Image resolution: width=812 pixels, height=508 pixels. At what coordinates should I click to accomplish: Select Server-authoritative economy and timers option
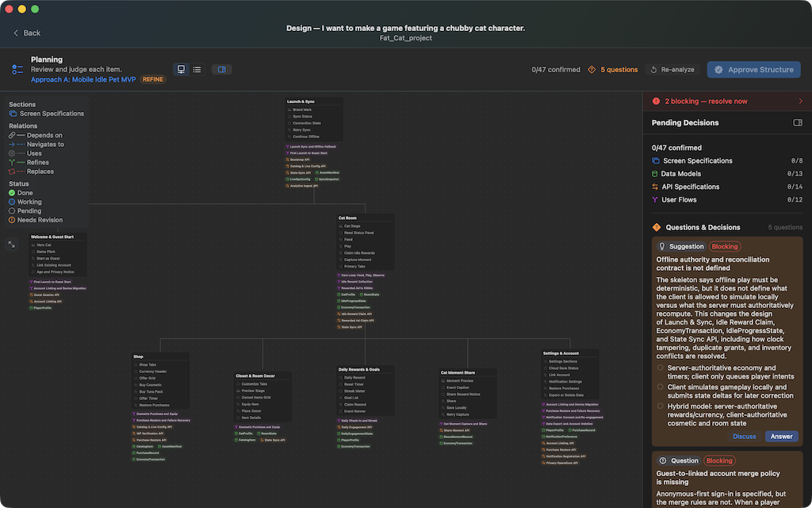(x=661, y=368)
